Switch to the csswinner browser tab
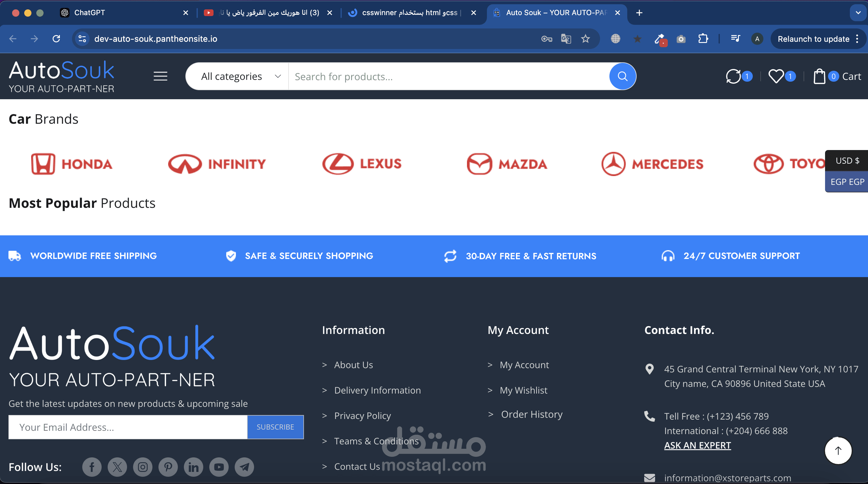 coord(410,13)
